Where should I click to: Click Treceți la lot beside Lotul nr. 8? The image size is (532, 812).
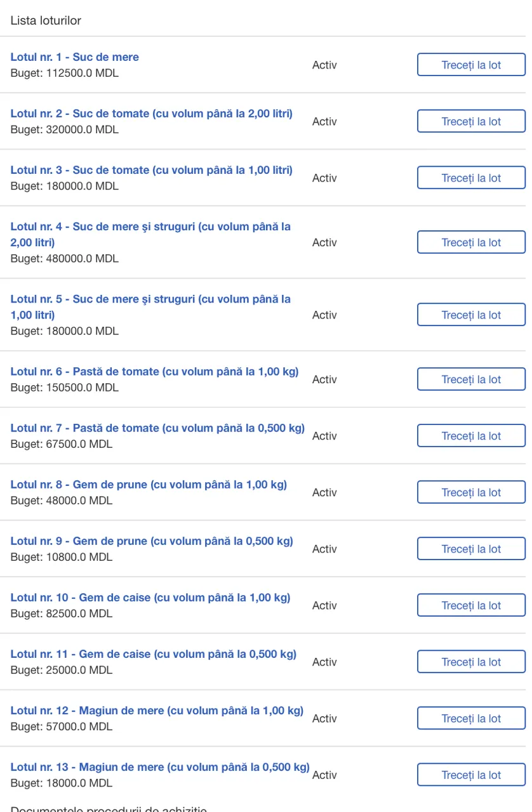point(471,492)
